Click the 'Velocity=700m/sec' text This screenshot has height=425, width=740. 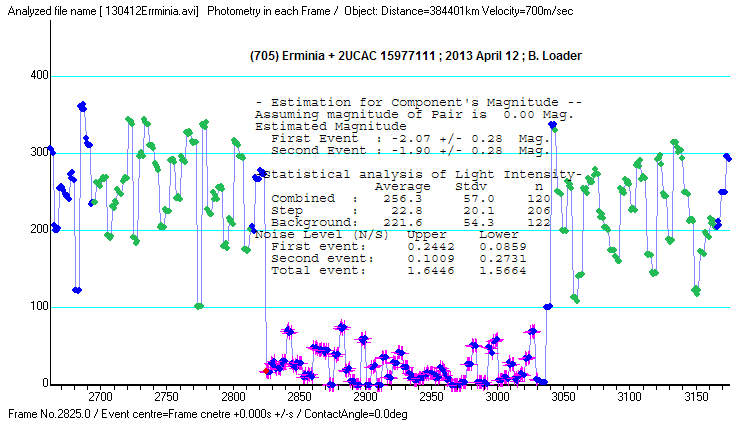(x=528, y=11)
